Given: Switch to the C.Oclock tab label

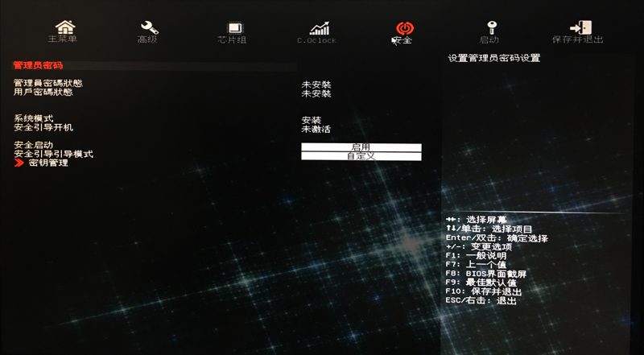Looking at the screenshot, I should (x=316, y=40).
